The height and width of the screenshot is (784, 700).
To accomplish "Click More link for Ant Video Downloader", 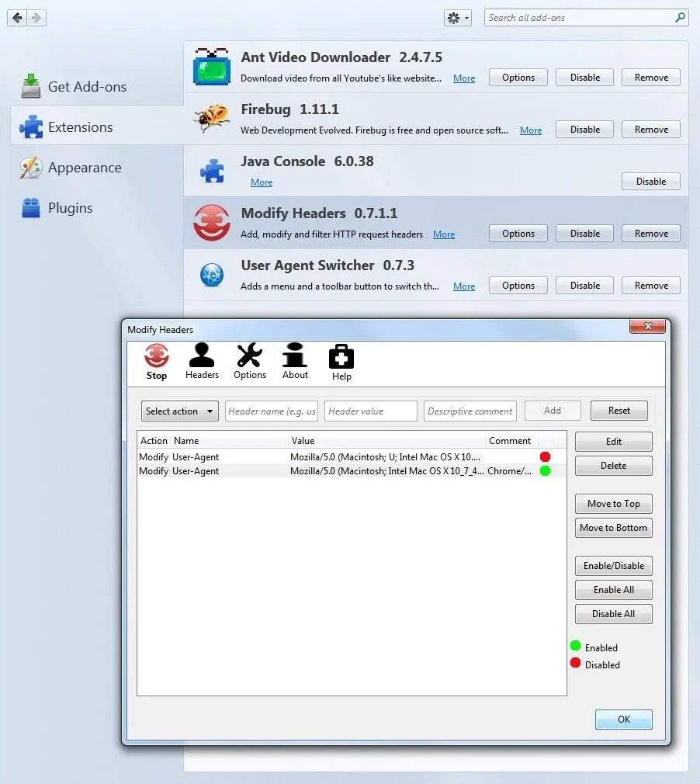I will point(464,78).
